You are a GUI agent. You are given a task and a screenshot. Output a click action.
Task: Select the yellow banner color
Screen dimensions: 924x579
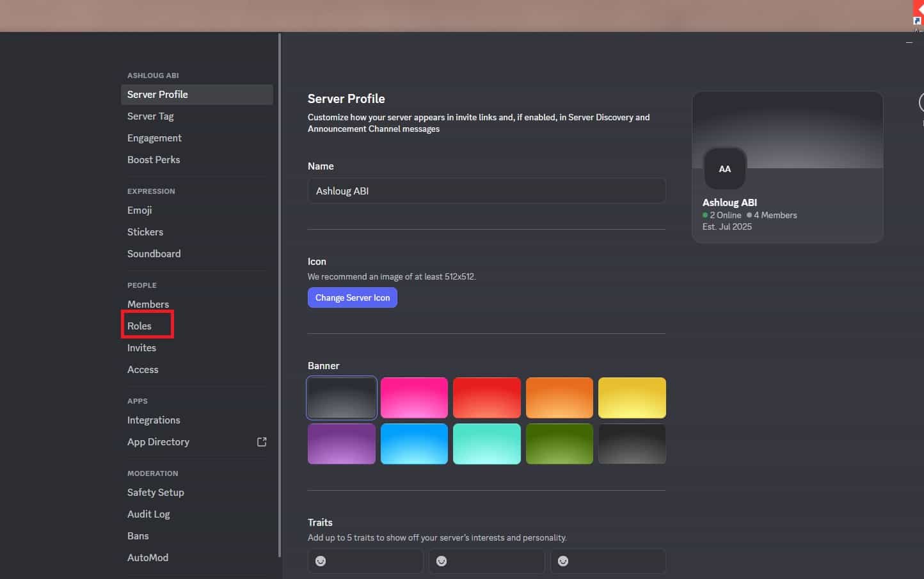[x=632, y=398]
